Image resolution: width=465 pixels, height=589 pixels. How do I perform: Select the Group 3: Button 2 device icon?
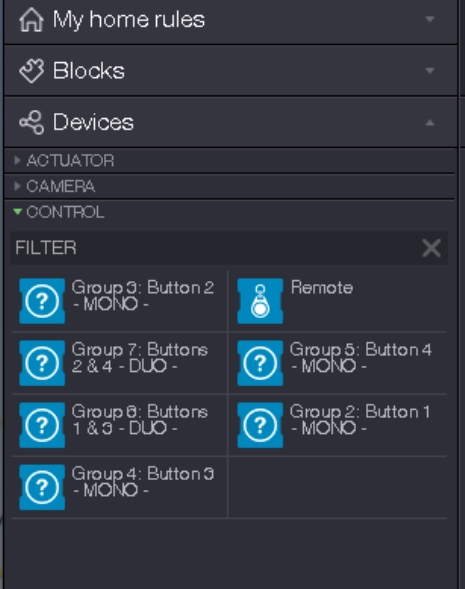point(42,301)
